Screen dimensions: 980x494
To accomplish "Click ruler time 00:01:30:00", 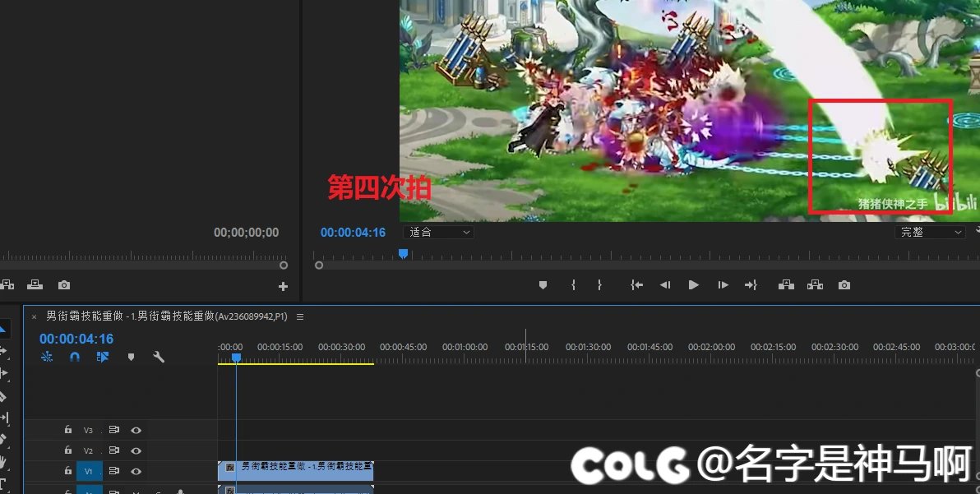I will (588, 347).
